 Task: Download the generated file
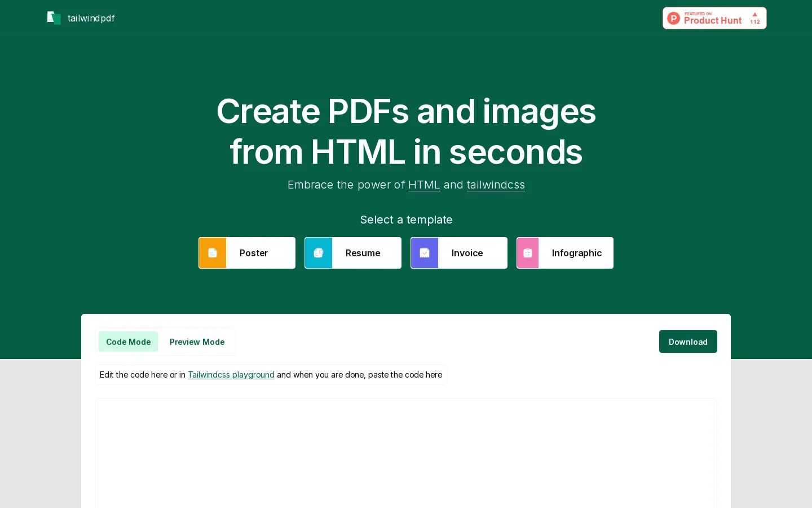688,341
